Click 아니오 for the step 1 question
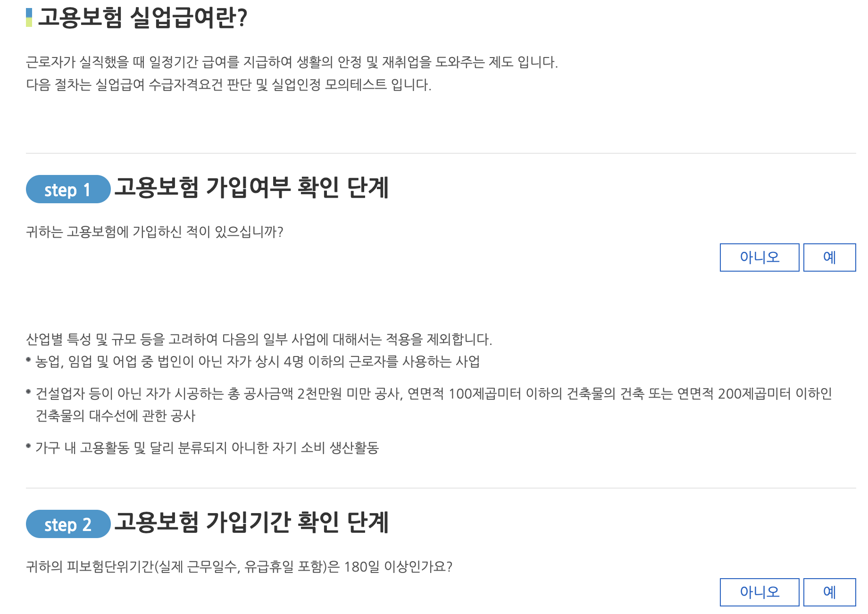The image size is (868, 614). click(x=759, y=257)
